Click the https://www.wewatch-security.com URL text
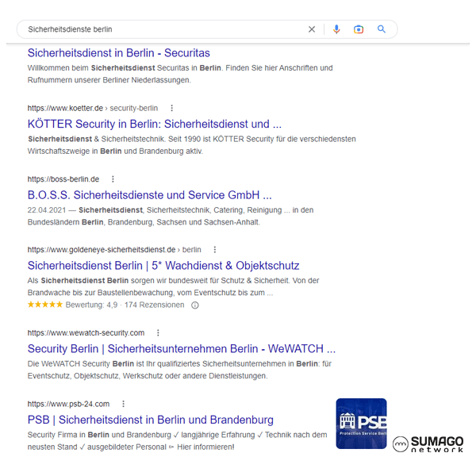This screenshot has width=476, height=476. (86, 332)
